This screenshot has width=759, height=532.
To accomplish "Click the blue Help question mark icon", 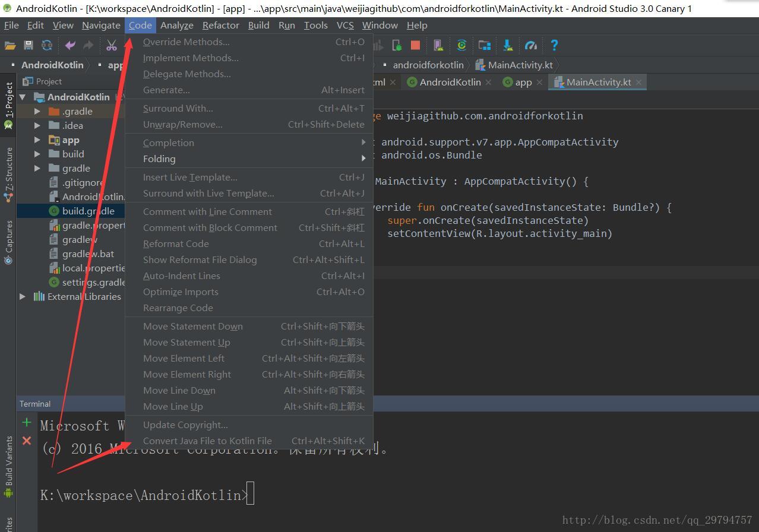I will click(554, 45).
